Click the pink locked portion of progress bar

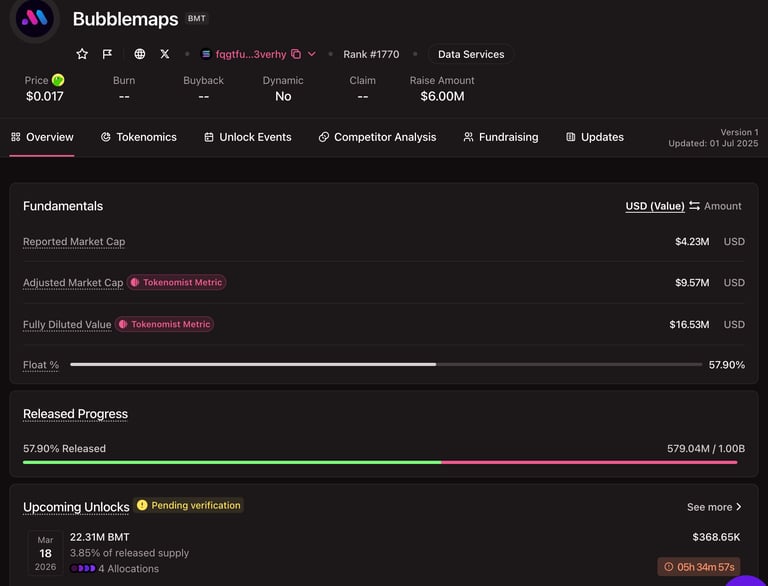pos(589,462)
